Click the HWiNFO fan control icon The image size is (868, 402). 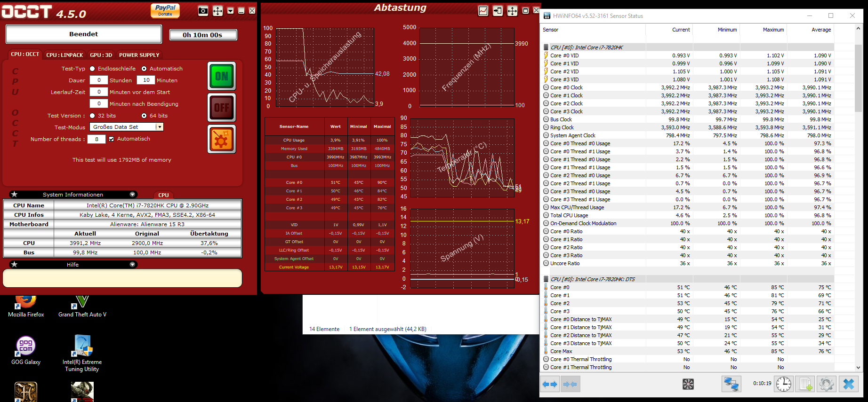(688, 384)
